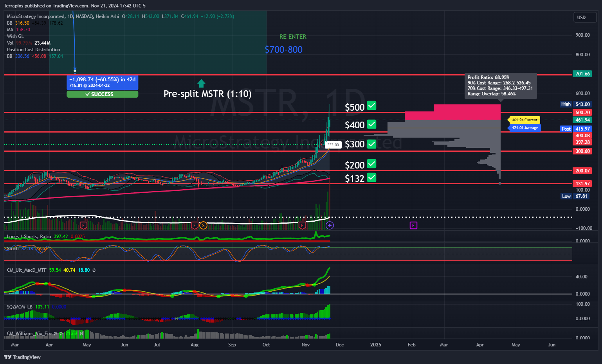This screenshot has height=364, width=602.
Task: Click the green up arrow above Pre-split text
Action: 201,83
